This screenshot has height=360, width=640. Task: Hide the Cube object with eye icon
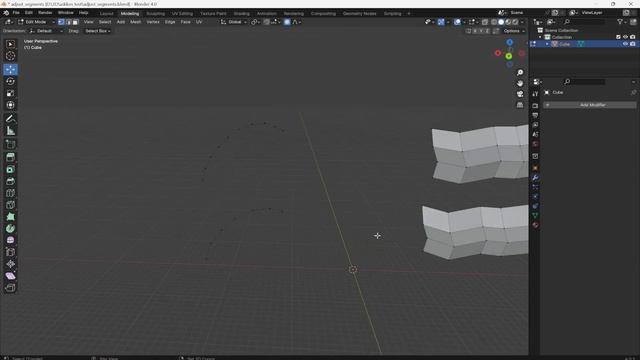(625, 44)
